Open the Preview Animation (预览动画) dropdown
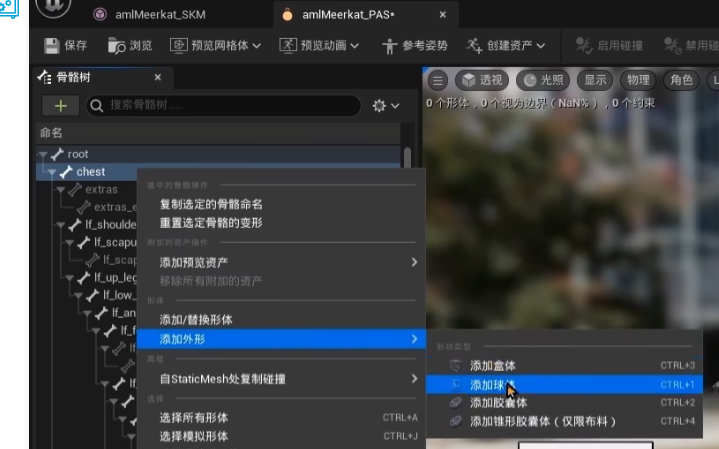Image resolution: width=719 pixels, height=449 pixels. pyautogui.click(x=319, y=45)
